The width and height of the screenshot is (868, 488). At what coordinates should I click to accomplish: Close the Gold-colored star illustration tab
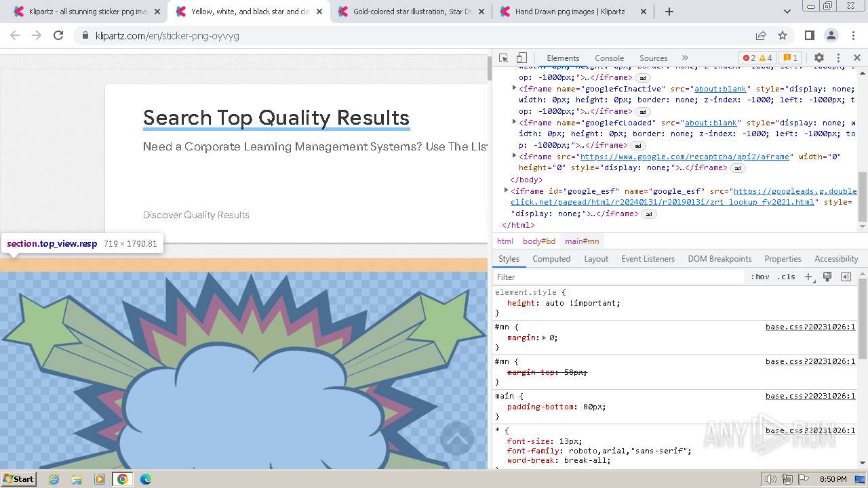[481, 12]
